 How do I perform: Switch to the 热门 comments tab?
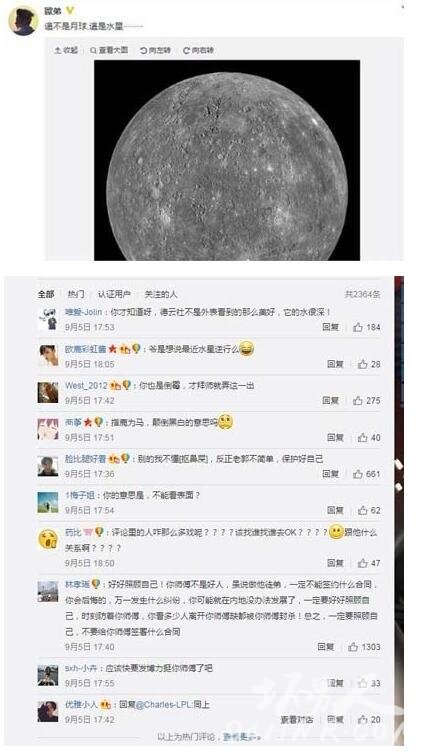tap(76, 294)
